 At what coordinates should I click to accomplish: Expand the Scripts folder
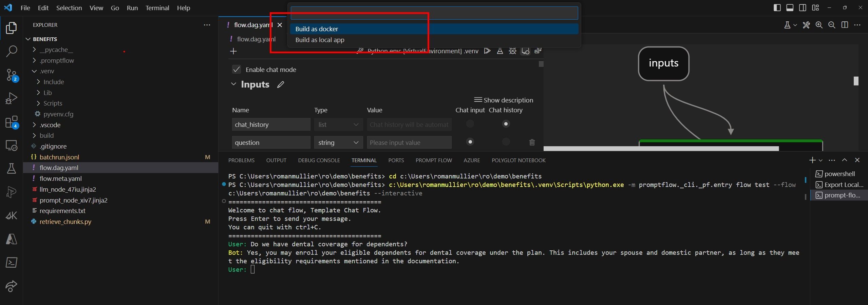pos(38,103)
